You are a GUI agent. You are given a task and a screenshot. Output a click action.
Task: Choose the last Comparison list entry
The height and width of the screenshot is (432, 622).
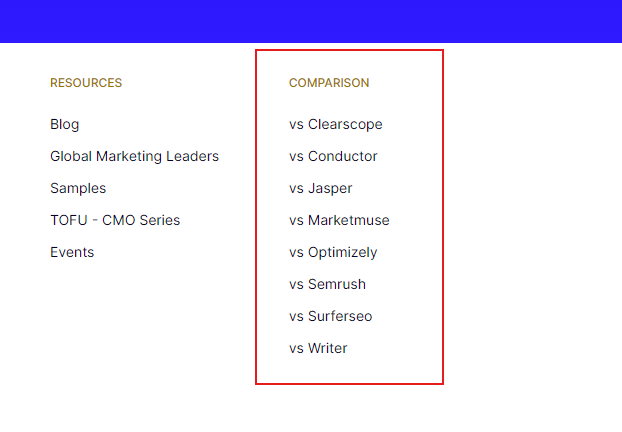coord(318,348)
